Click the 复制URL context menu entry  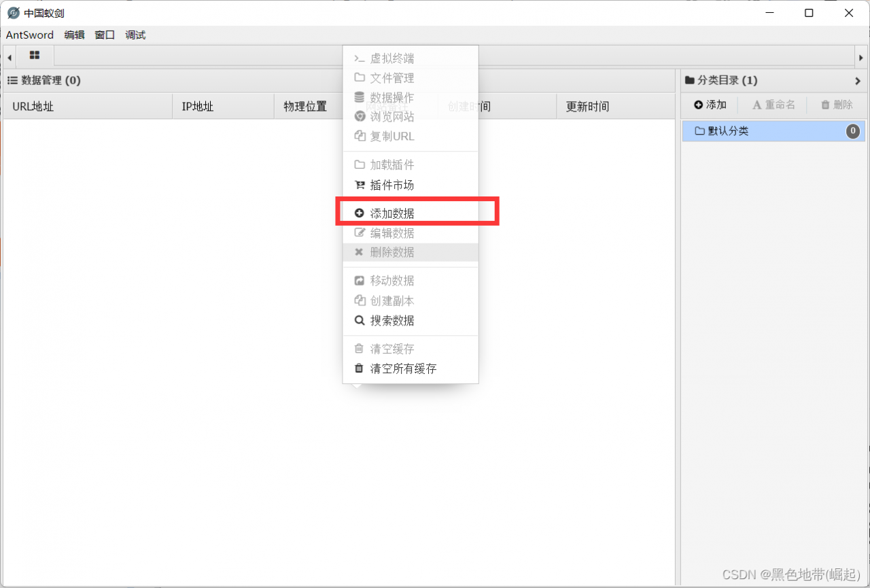point(411,136)
